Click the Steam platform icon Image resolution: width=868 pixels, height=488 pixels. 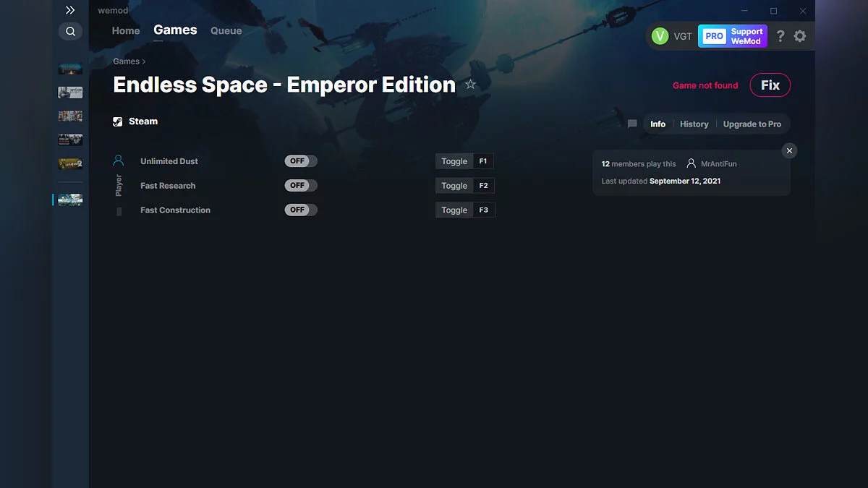117,121
